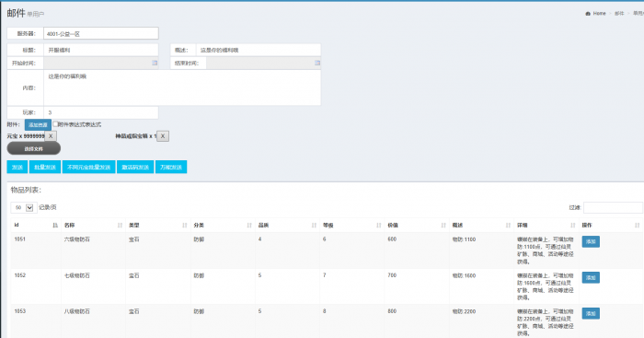644x338 pixels.
Task: Remove the second attachment with its X
Action: coord(163,136)
